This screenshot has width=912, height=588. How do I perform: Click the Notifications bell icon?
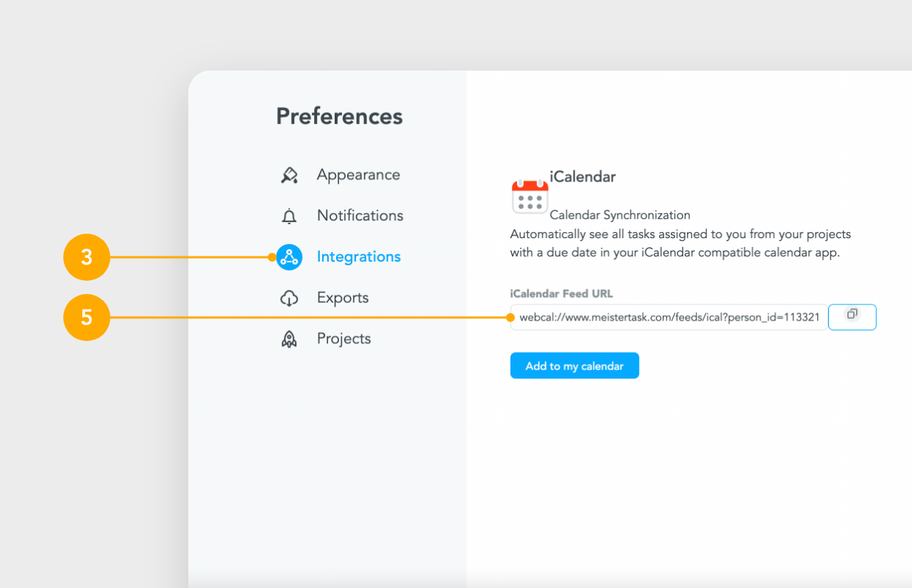(x=289, y=216)
